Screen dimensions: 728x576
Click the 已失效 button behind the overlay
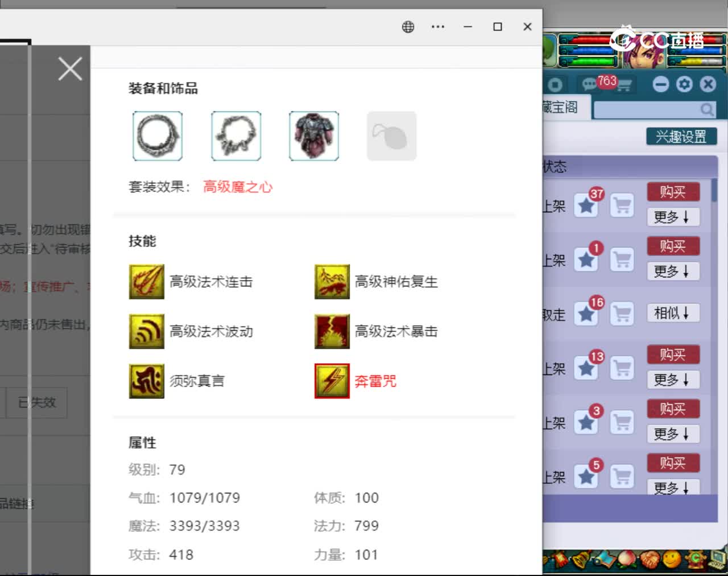[x=37, y=402]
